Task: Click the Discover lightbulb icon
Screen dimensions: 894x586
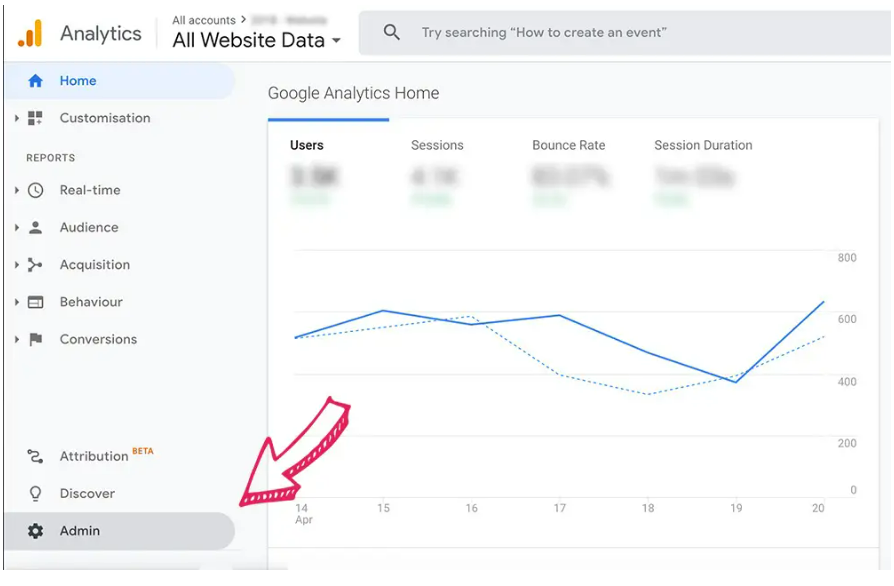Action: [x=36, y=494]
